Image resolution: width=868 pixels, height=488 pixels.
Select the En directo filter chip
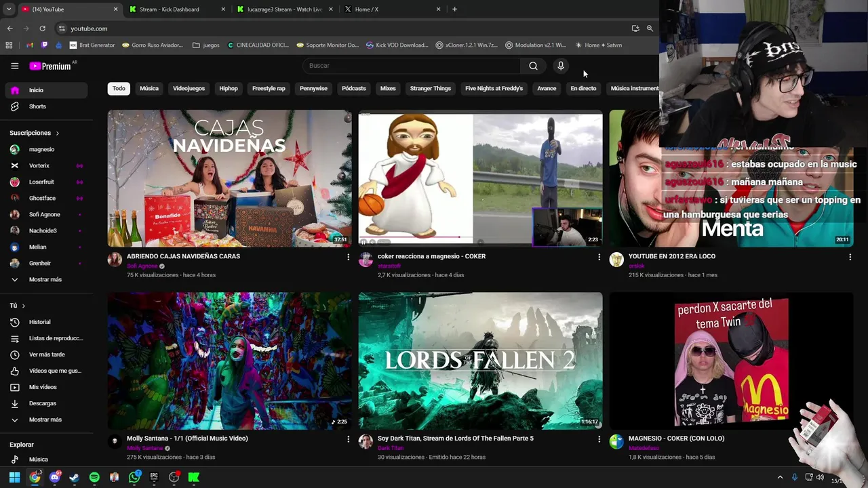583,88
